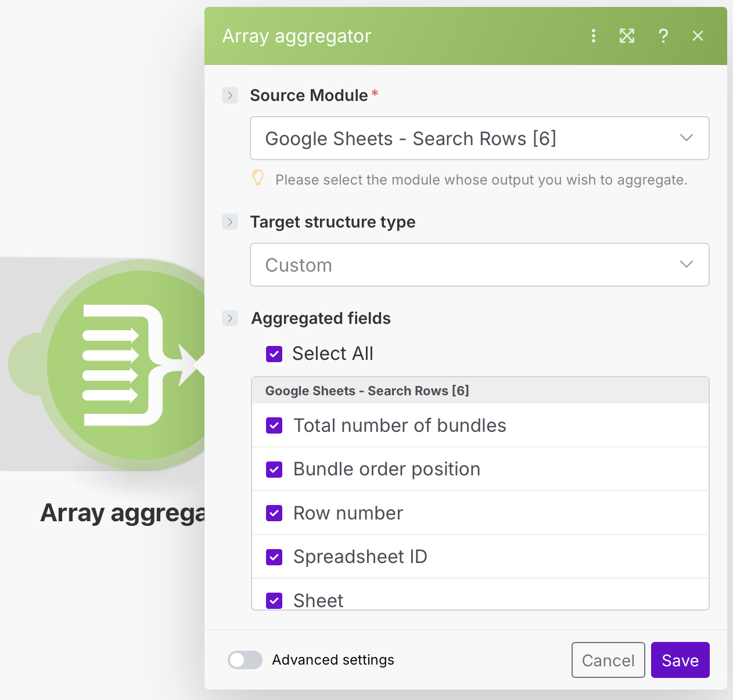Click the hint text about selecting the module
The width and height of the screenshot is (733, 700).
(482, 180)
